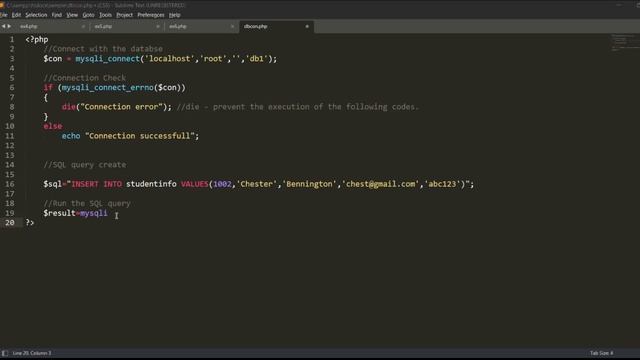Click the next-tab right arrow
640x360 pixels.
9,27
